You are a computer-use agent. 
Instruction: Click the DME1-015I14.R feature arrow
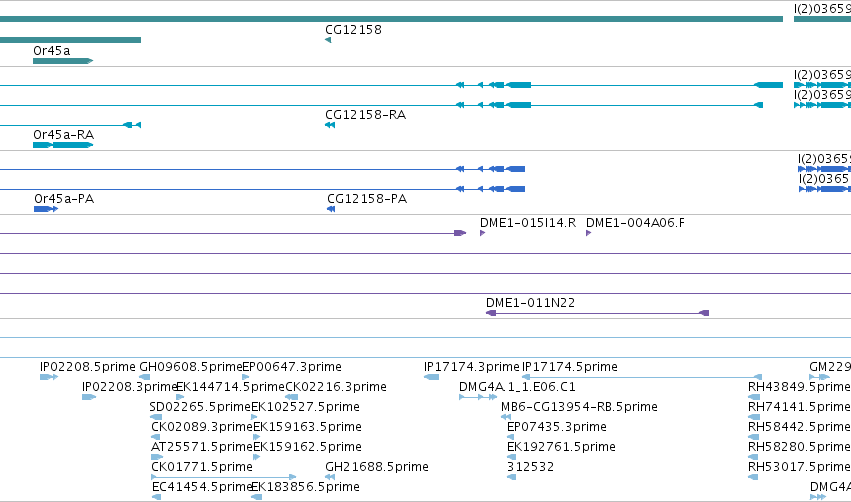tap(482, 233)
